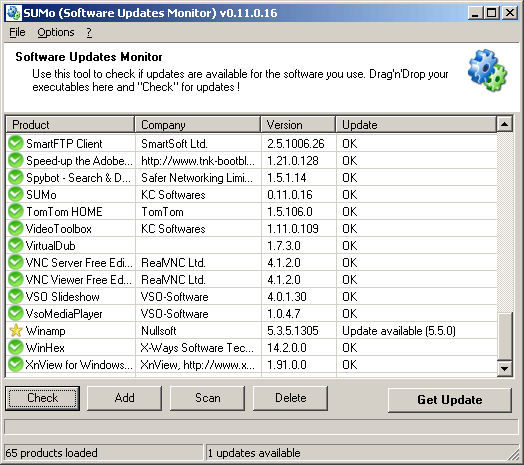Click the green check icon beside TomTom HOME

(x=15, y=212)
